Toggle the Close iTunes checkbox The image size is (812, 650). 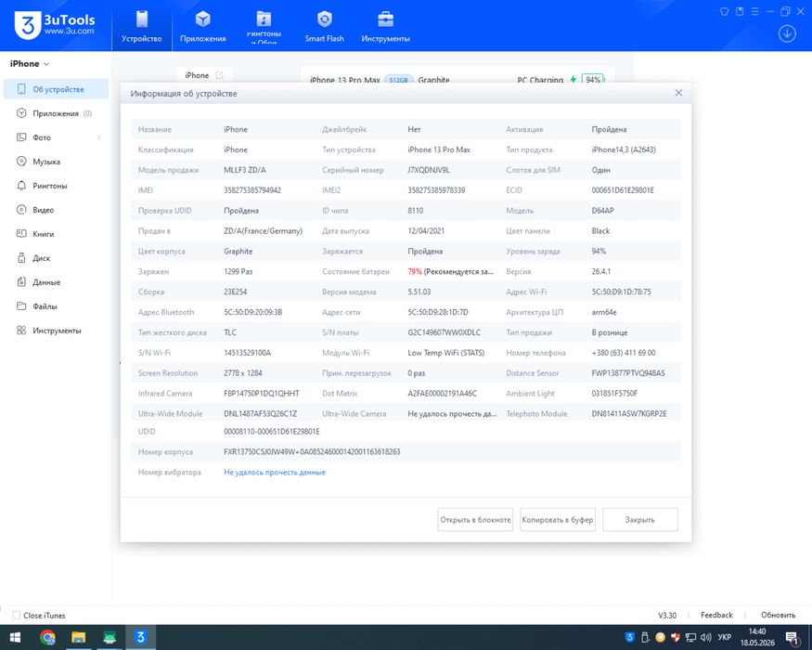(x=17, y=616)
